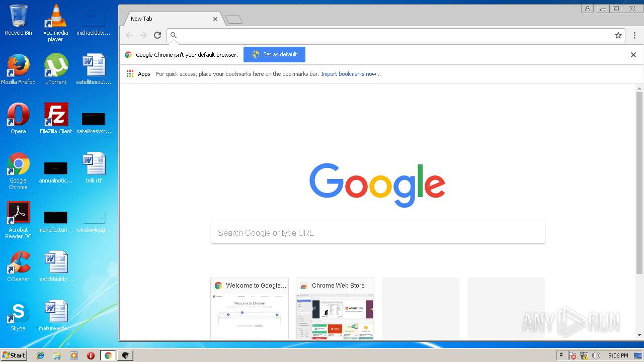Image resolution: width=644 pixels, height=362 pixels.
Task: Close the New Tab tab
Action: coord(215,19)
